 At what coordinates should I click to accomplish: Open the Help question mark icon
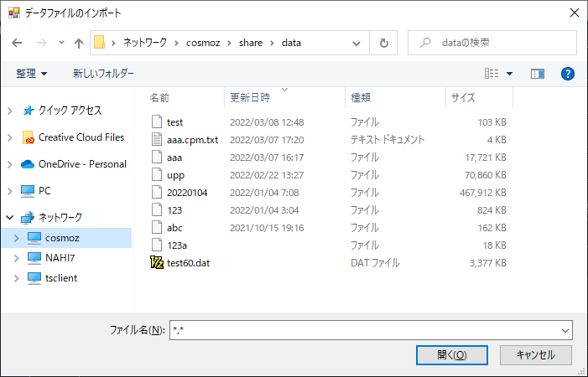pyautogui.click(x=567, y=74)
